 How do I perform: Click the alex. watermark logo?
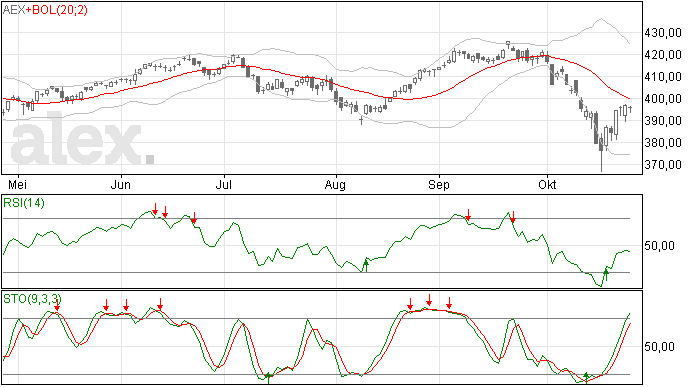pos(82,139)
